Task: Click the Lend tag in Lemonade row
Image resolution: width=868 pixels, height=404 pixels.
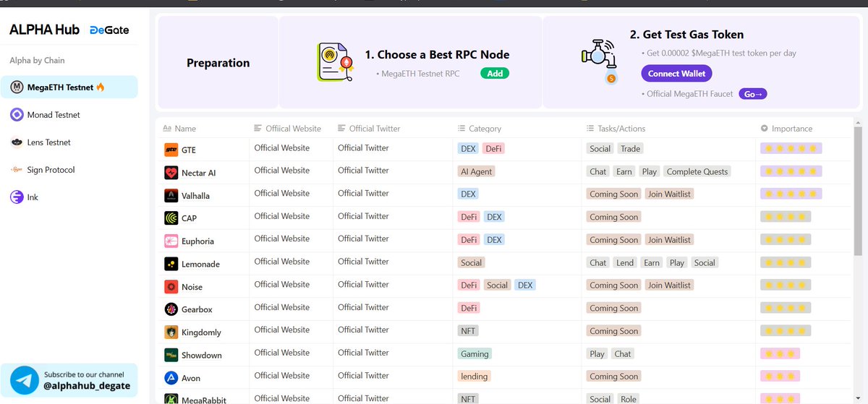Action: click(626, 263)
